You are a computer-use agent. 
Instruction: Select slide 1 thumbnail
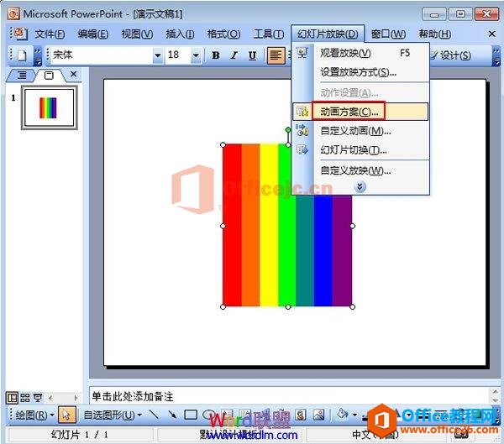point(50,107)
